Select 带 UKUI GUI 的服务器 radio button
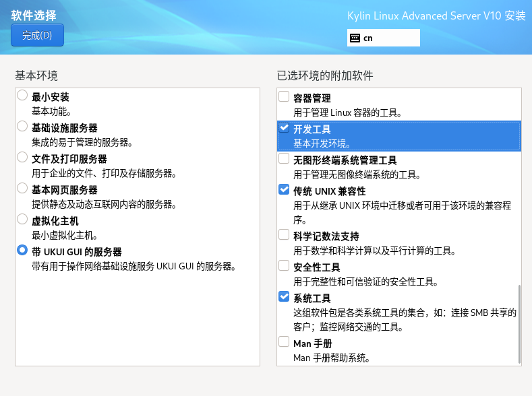Image resolution: width=532 pixels, height=396 pixels. [x=22, y=251]
